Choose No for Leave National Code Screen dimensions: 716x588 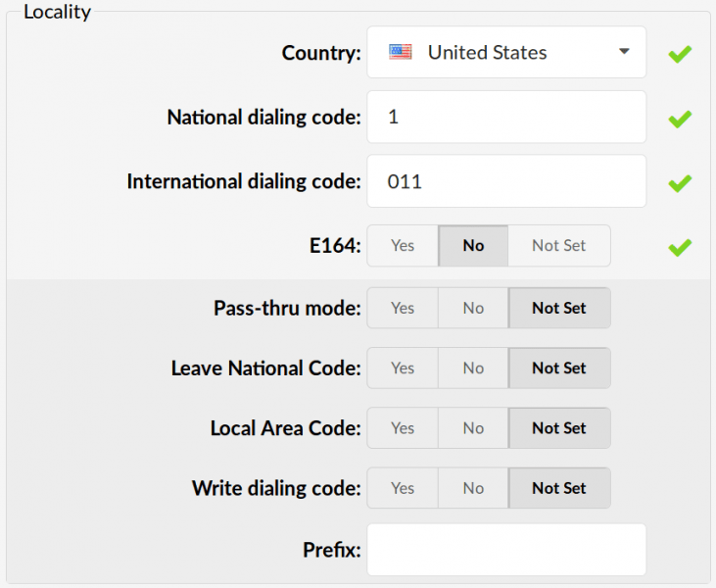click(x=473, y=367)
